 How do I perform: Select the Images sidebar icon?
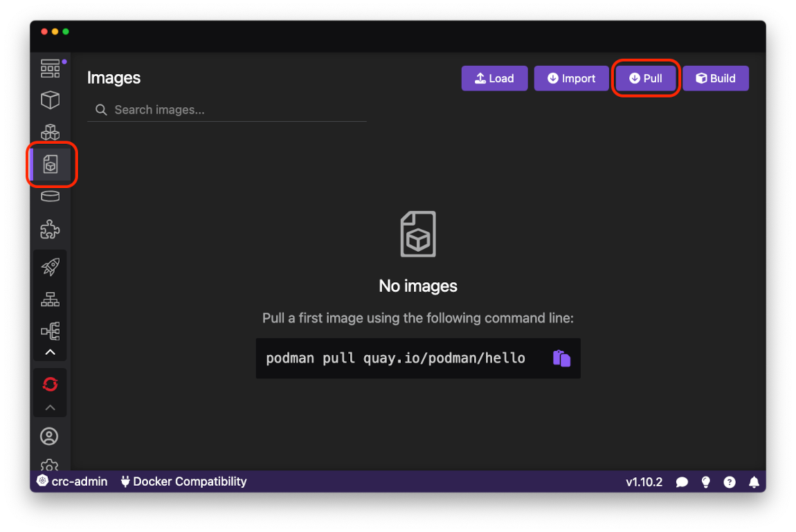(x=51, y=165)
